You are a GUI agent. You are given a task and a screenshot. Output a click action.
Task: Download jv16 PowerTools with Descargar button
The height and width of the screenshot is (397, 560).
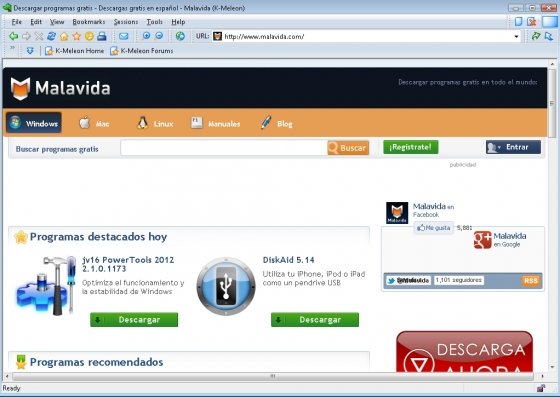pos(134,320)
